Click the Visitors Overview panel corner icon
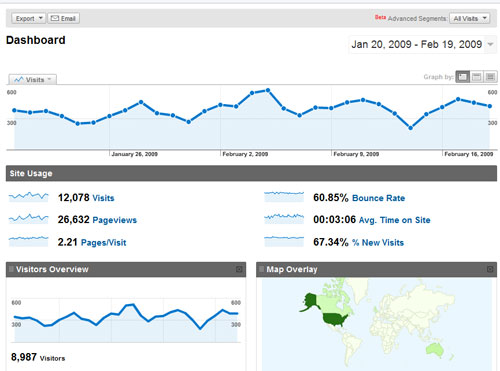Screen dimensions: 500x371 coord(239,269)
